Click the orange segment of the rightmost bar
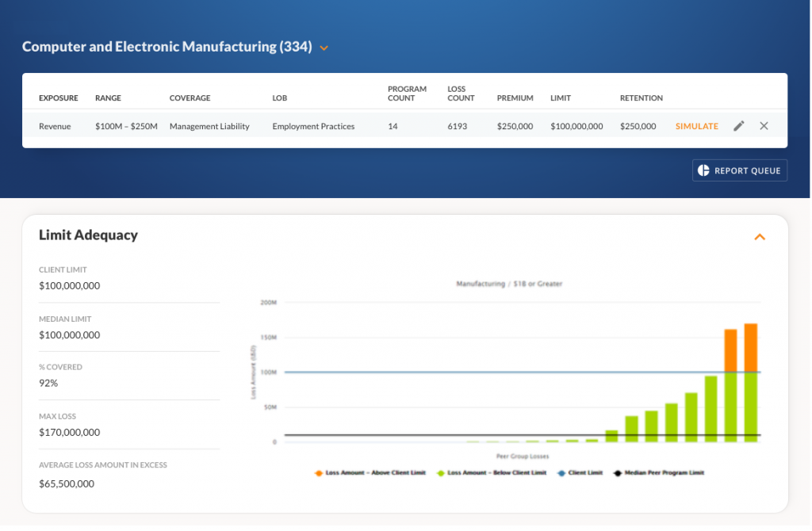The height and width of the screenshot is (531, 812). [750, 347]
